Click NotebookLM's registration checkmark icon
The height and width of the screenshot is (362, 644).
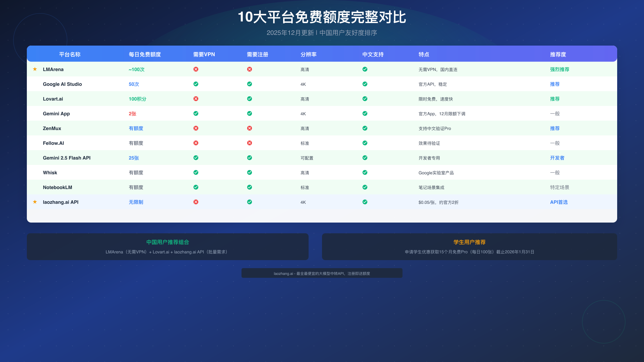[250, 187]
